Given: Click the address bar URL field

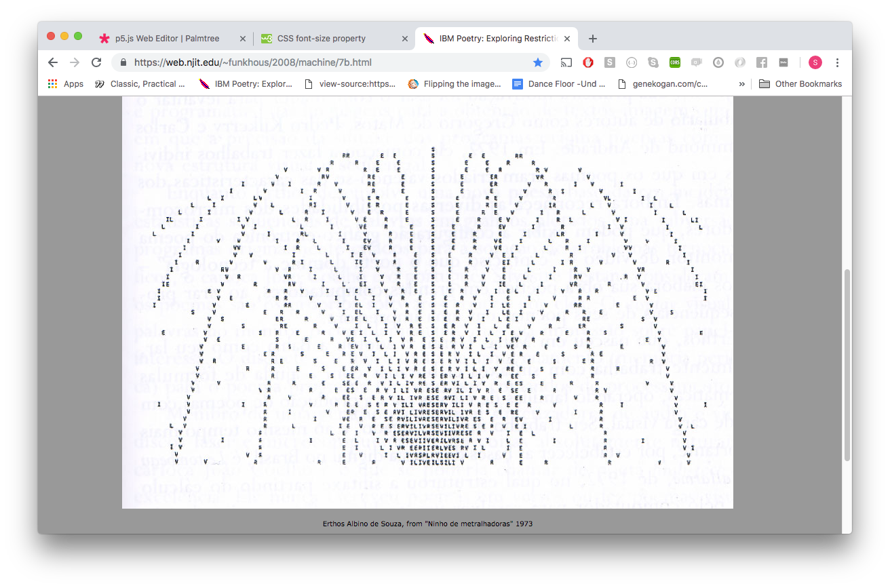Looking at the screenshot, I should point(330,62).
